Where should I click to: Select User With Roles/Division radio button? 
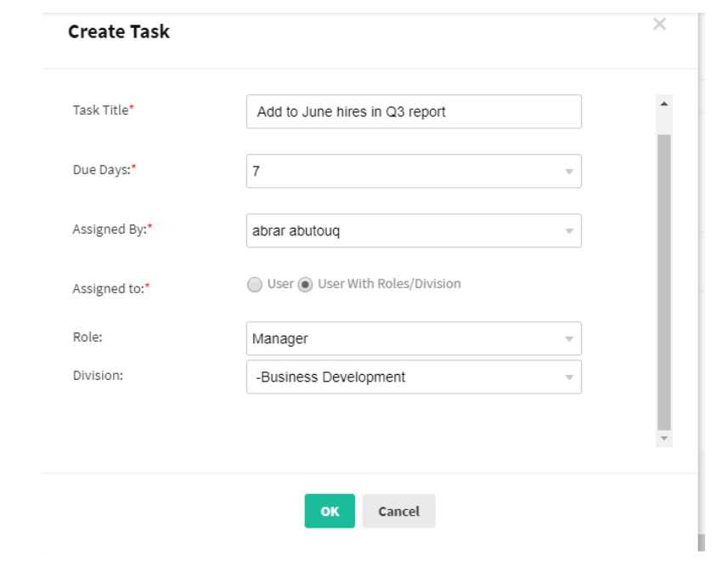coord(305,284)
